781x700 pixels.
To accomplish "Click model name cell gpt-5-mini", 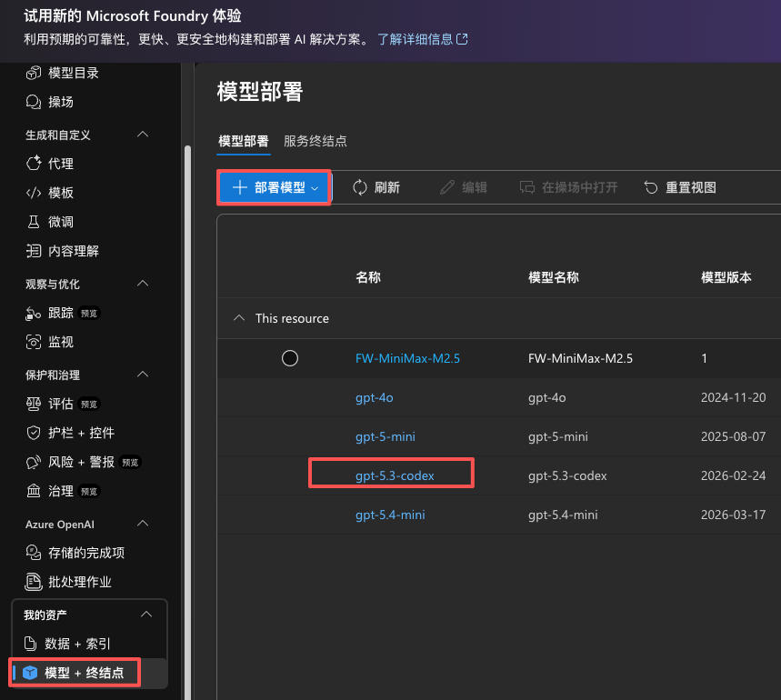I will [558, 436].
